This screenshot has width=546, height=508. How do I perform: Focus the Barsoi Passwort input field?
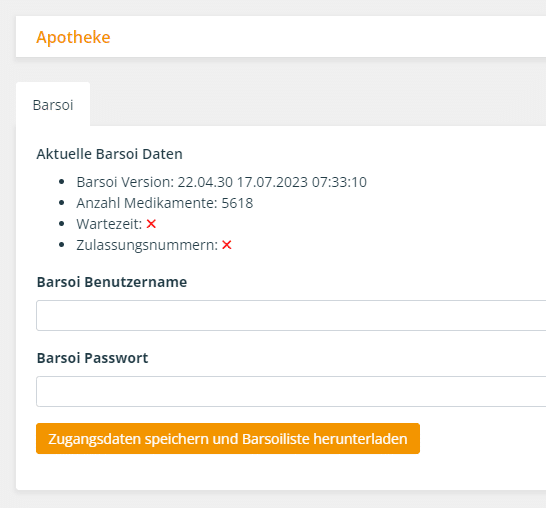pos(291,391)
